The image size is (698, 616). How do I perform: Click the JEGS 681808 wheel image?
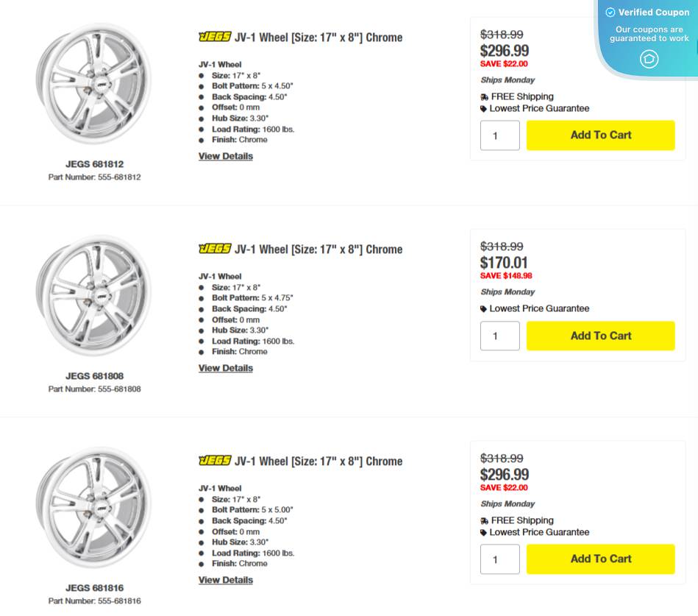(x=94, y=294)
